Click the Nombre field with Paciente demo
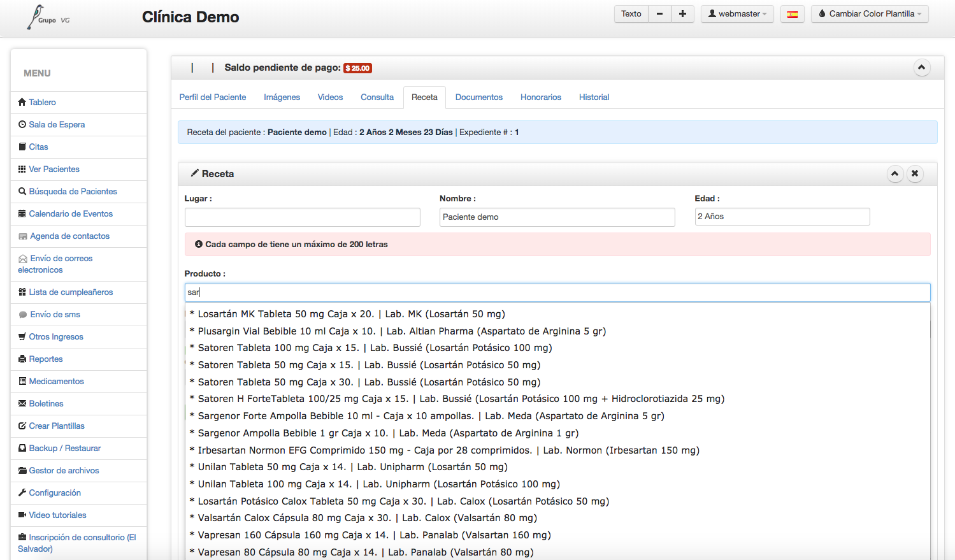 click(557, 217)
